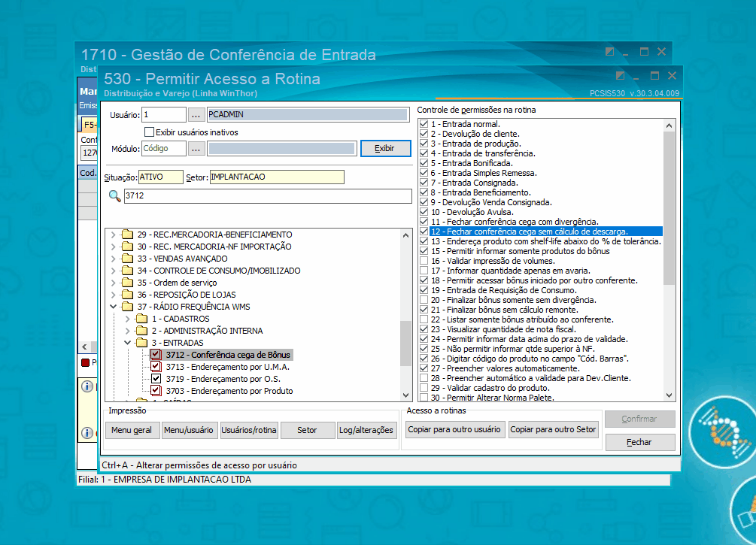756x545 pixels.
Task: Uncheck permission 12 - Fechar conferência cega sem cálculo
Action: pos(424,232)
